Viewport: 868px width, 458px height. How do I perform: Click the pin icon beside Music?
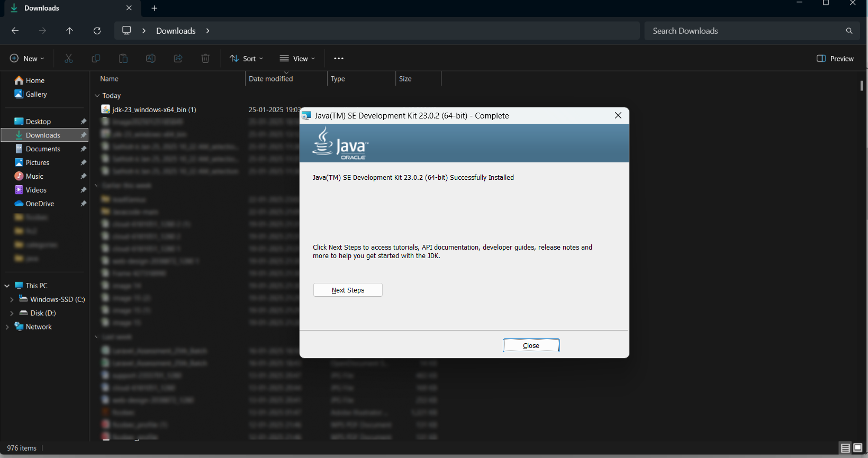click(x=83, y=177)
